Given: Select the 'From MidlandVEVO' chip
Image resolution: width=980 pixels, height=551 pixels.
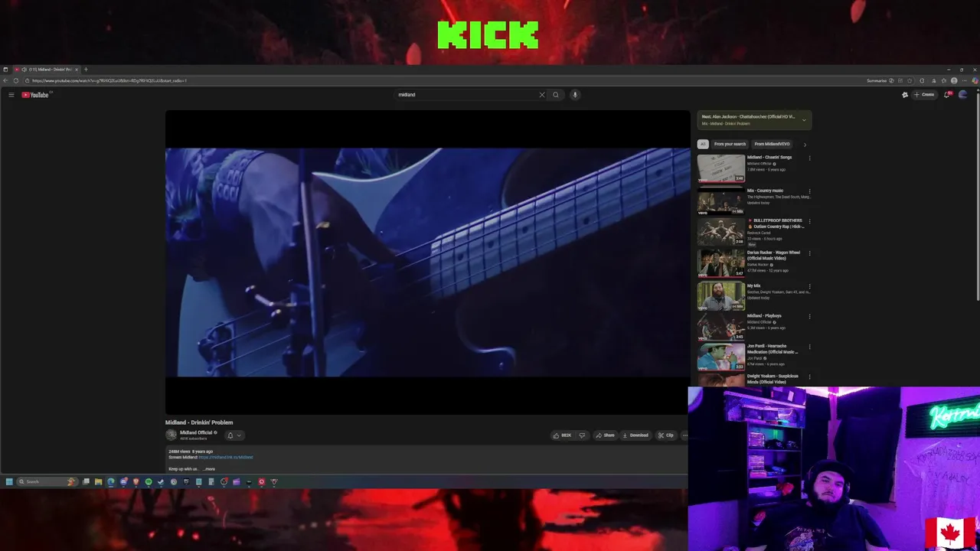Looking at the screenshot, I should [x=772, y=144].
